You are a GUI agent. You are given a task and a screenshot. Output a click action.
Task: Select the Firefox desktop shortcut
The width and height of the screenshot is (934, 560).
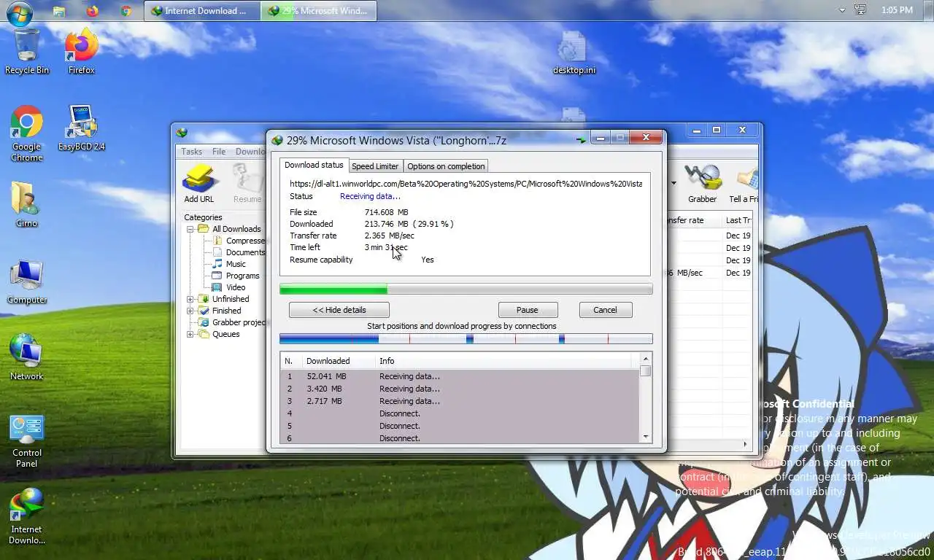(82, 52)
